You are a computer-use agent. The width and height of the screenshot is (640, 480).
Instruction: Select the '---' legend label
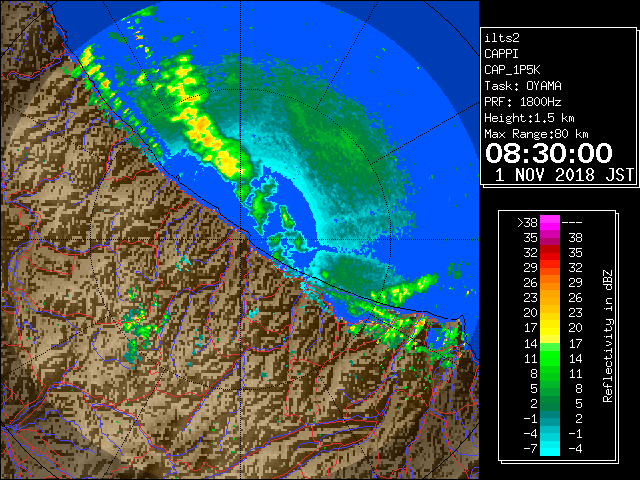coord(572,223)
